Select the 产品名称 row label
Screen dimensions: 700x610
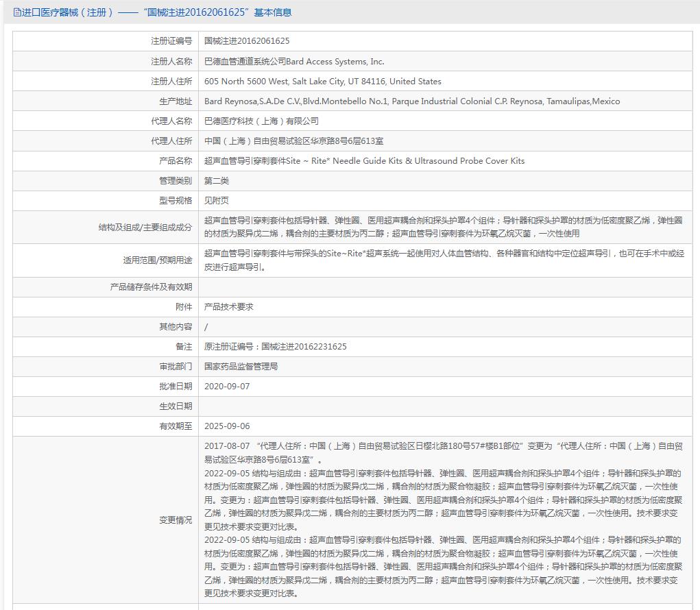(x=176, y=160)
